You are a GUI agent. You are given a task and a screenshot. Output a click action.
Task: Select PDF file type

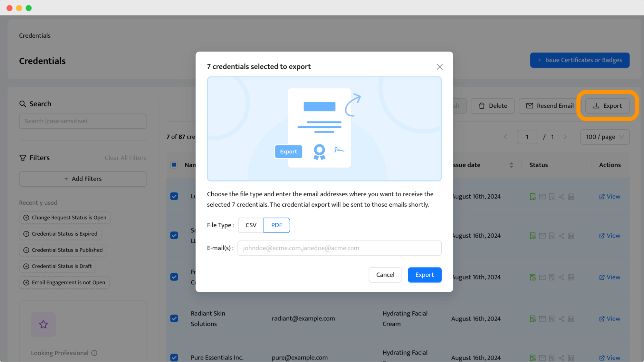coord(277,225)
